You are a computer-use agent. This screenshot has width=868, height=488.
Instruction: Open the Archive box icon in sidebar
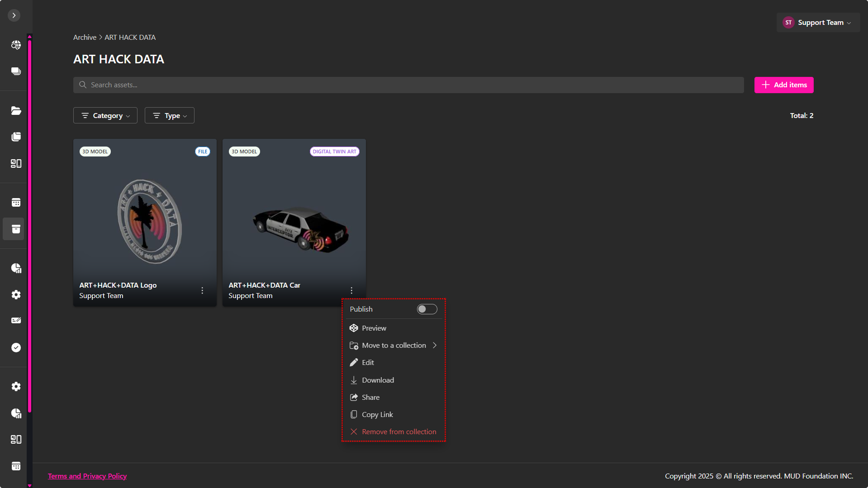(x=16, y=229)
